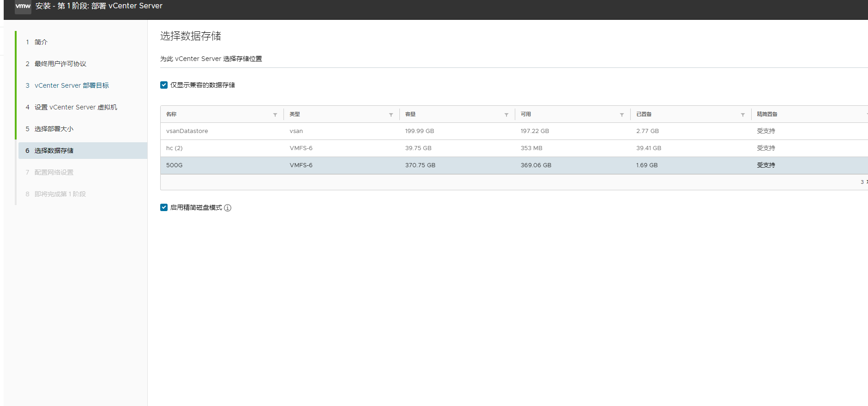Image resolution: width=868 pixels, height=406 pixels.
Task: Click the 370.75 GB capacity cell
Action: point(420,165)
